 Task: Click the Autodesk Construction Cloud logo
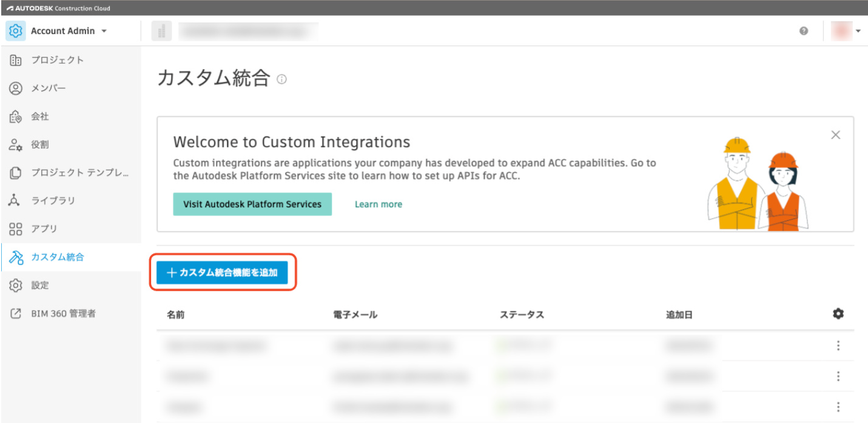58,8
